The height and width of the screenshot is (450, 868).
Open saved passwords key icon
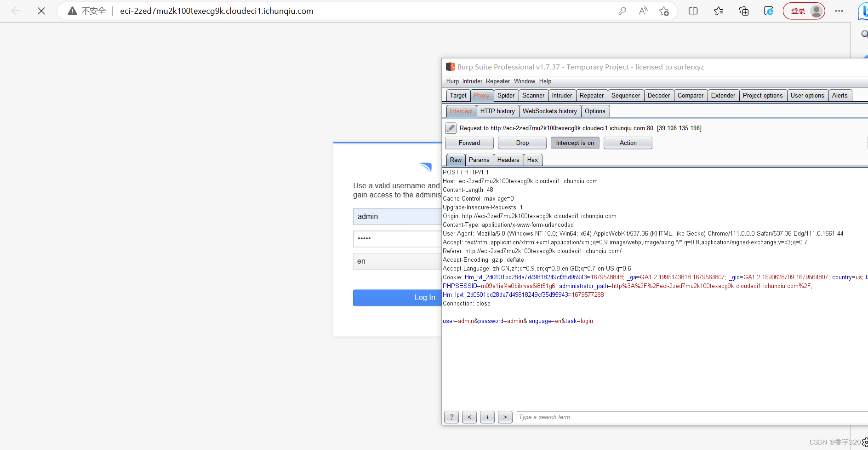[622, 11]
